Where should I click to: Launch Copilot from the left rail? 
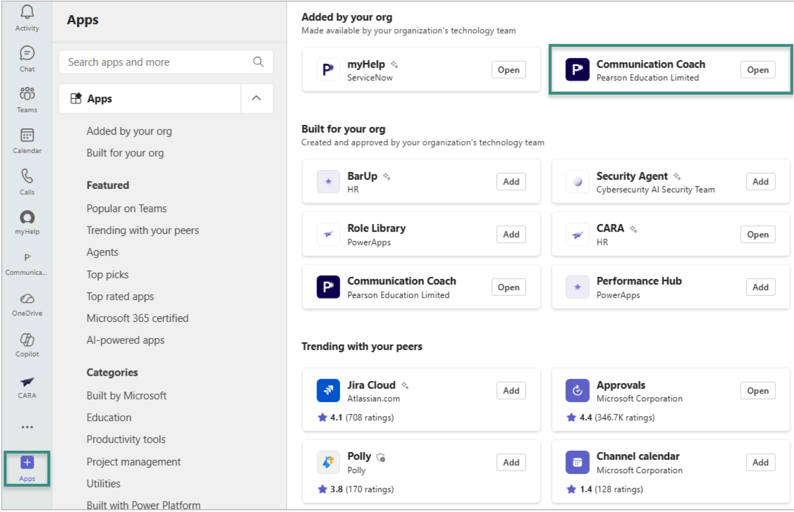click(x=27, y=345)
